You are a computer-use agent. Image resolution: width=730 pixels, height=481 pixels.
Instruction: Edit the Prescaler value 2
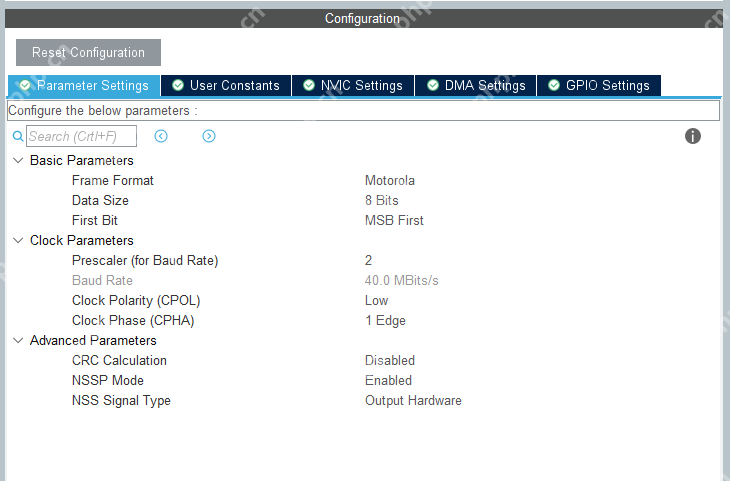pyautogui.click(x=369, y=260)
